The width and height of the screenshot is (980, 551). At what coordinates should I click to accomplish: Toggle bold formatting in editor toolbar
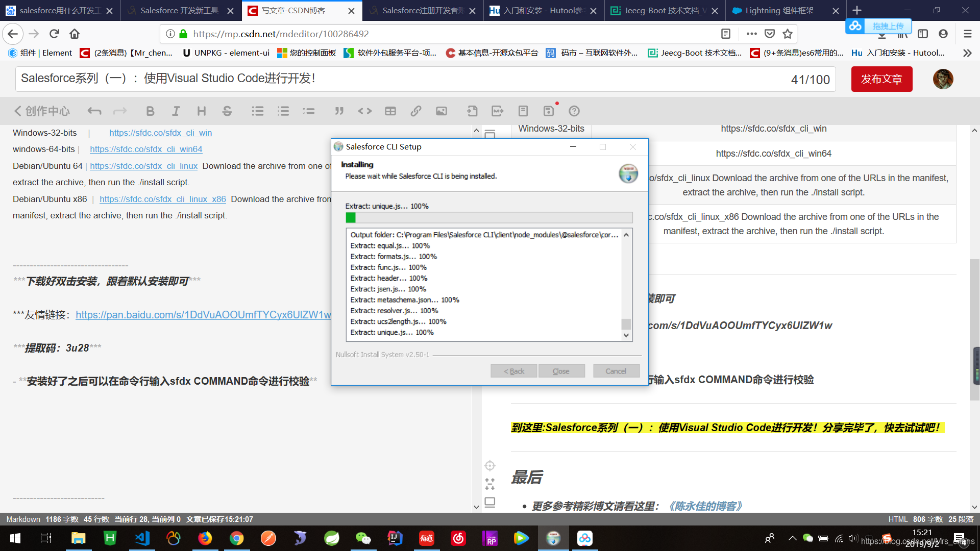click(x=150, y=111)
